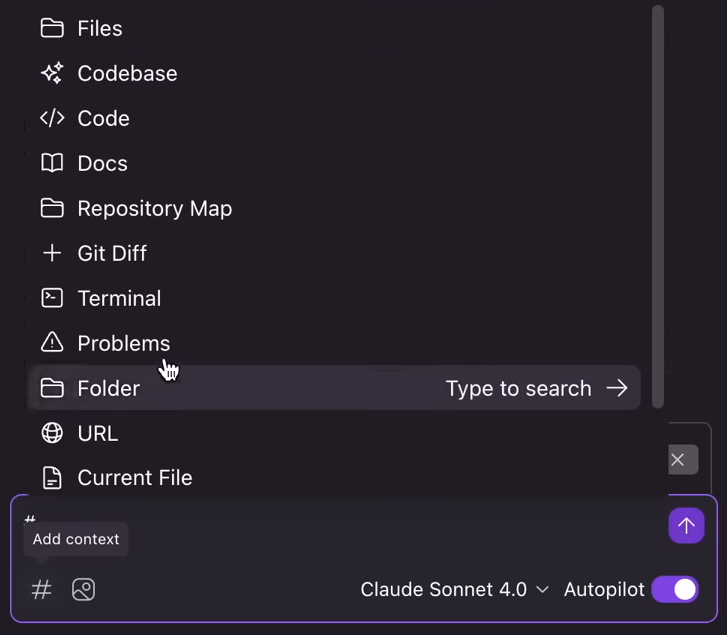Click the Docs book icon
This screenshot has height=635, width=727.
pos(52,163)
